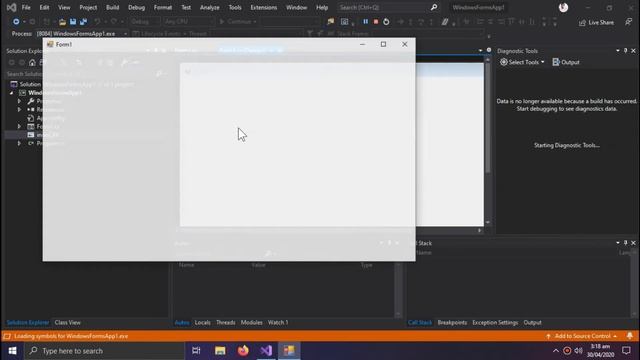The image size is (640, 360).
Task: Open Windows Start menu
Action: (12, 351)
